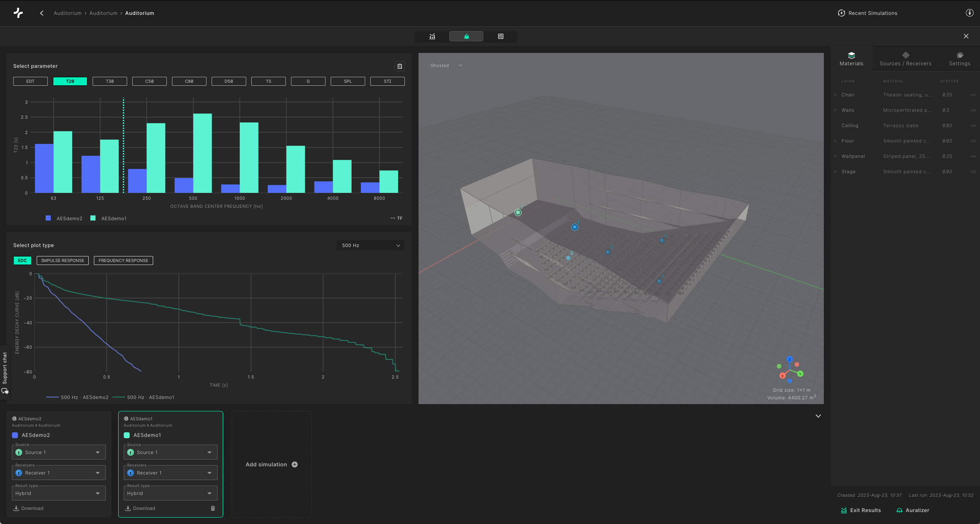Screen dimensions: 980x524
Task: Open the 500 Hz frequency dropdown
Action: [370, 245]
